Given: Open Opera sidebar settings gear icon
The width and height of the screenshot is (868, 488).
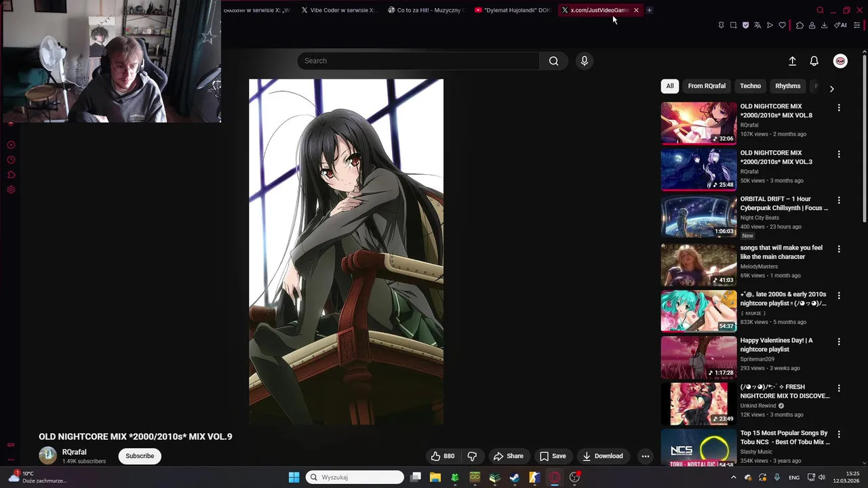Looking at the screenshot, I should (x=11, y=190).
